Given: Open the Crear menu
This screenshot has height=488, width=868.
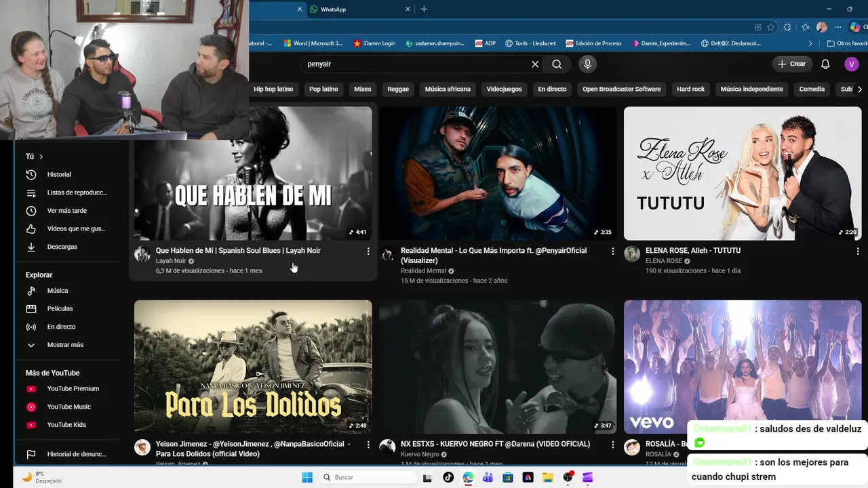Looking at the screenshot, I should point(792,64).
